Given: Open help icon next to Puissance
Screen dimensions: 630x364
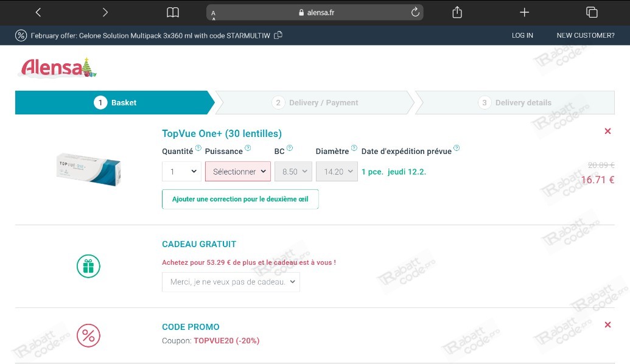Looking at the screenshot, I should point(248,148).
